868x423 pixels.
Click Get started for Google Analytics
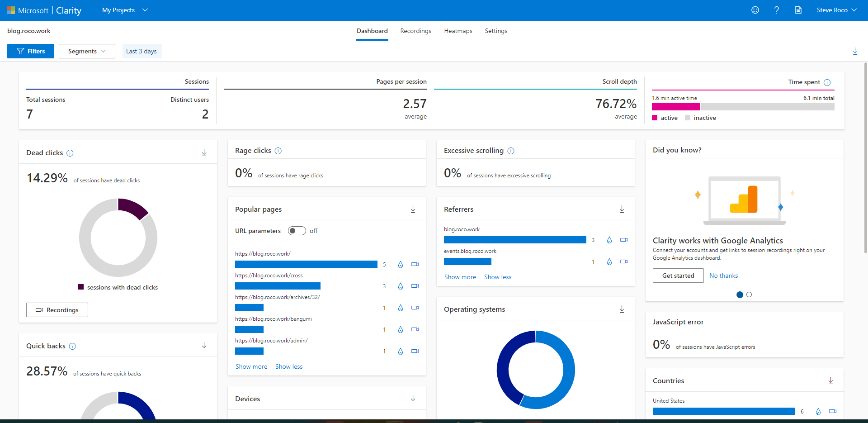(678, 275)
